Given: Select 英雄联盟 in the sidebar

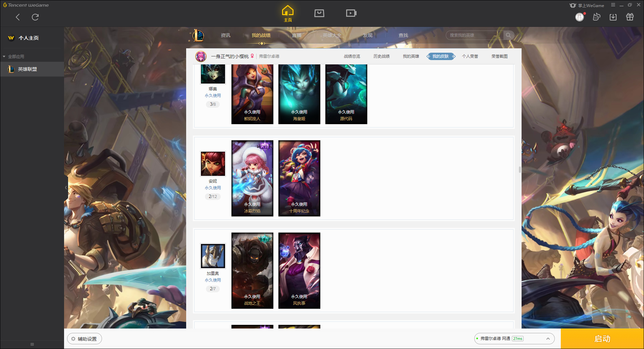Looking at the screenshot, I should pyautogui.click(x=32, y=69).
